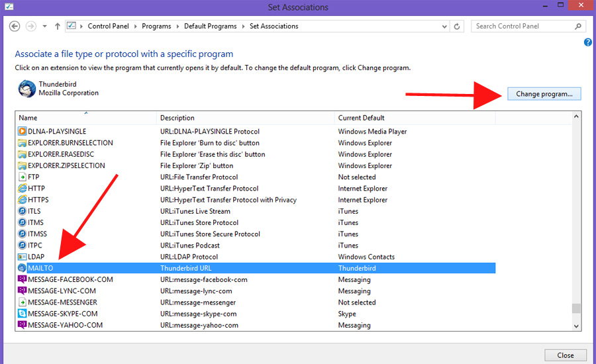Click the Messaging icon beside MESSAGE-LYNC-COM
The height and width of the screenshot is (364, 596).
coord(22,291)
